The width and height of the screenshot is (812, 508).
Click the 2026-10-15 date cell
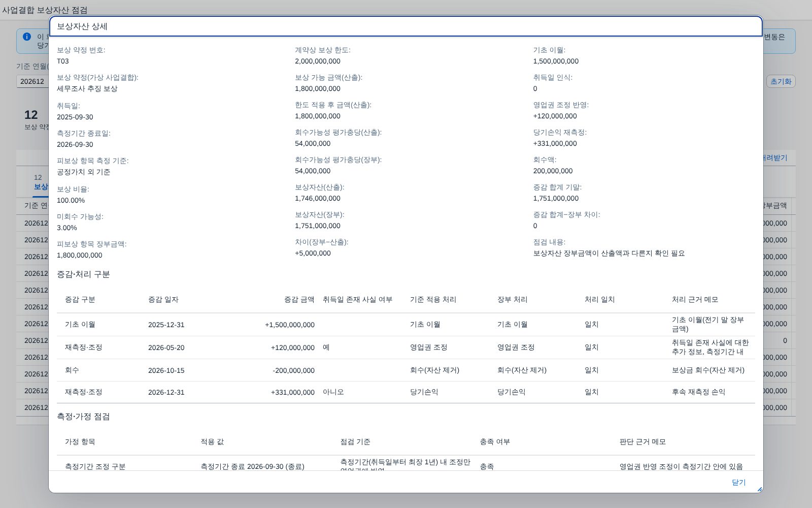tap(166, 370)
